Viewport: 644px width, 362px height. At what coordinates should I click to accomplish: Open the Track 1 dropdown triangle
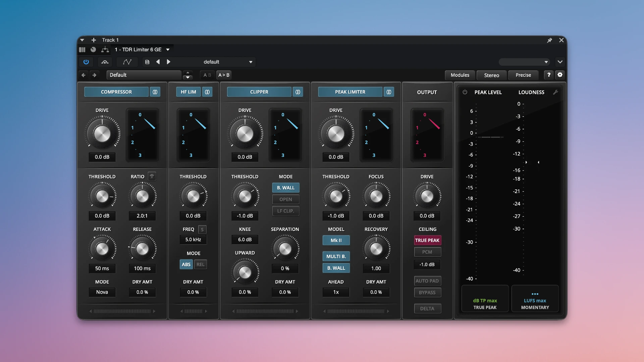point(82,40)
